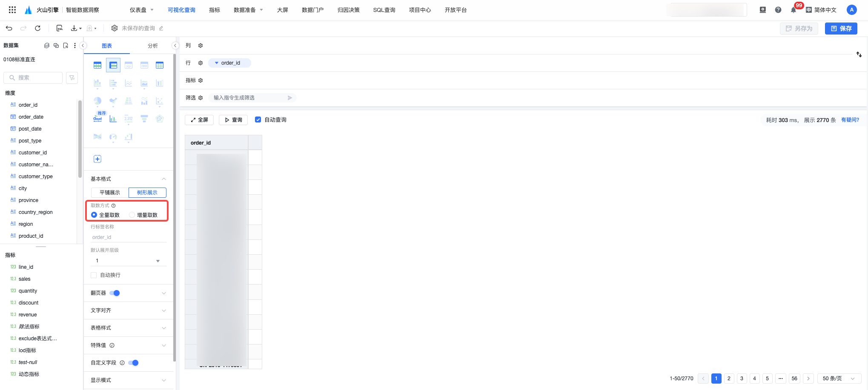868x390 pixels.
Task: Go to page 2 of results
Action: 729,379
